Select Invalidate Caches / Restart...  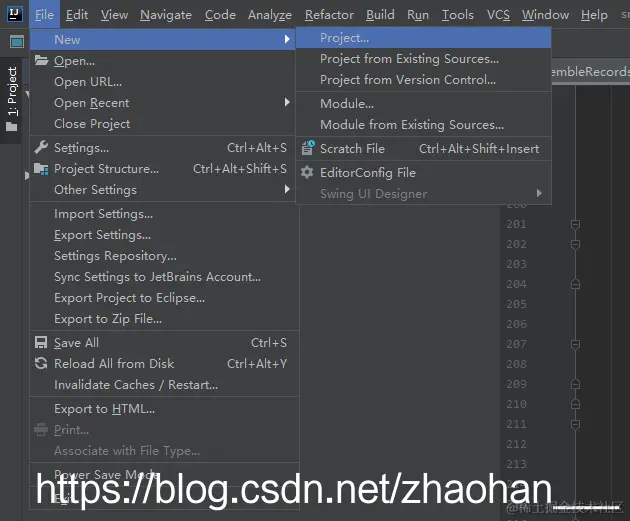point(165,384)
